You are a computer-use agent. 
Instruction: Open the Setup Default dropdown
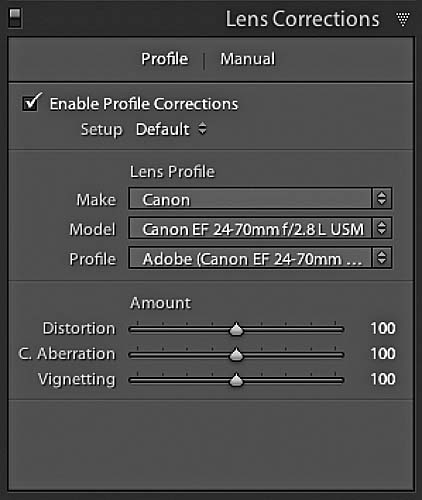pyautogui.click(x=171, y=129)
